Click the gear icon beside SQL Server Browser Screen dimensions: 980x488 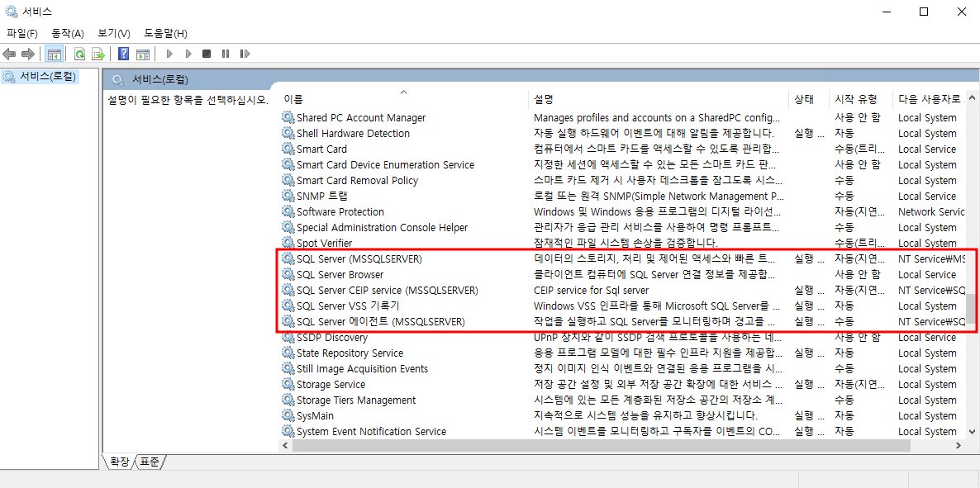pos(288,274)
